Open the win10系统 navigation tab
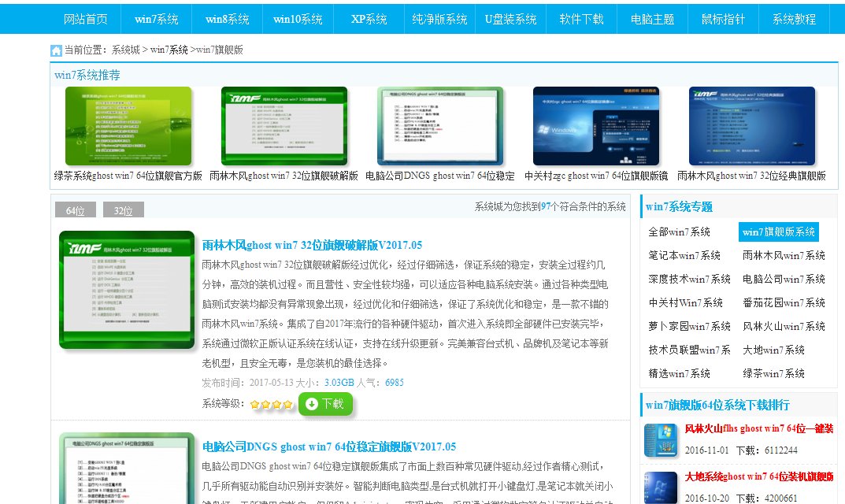Image resolution: width=845 pixels, height=504 pixels. 299,18
